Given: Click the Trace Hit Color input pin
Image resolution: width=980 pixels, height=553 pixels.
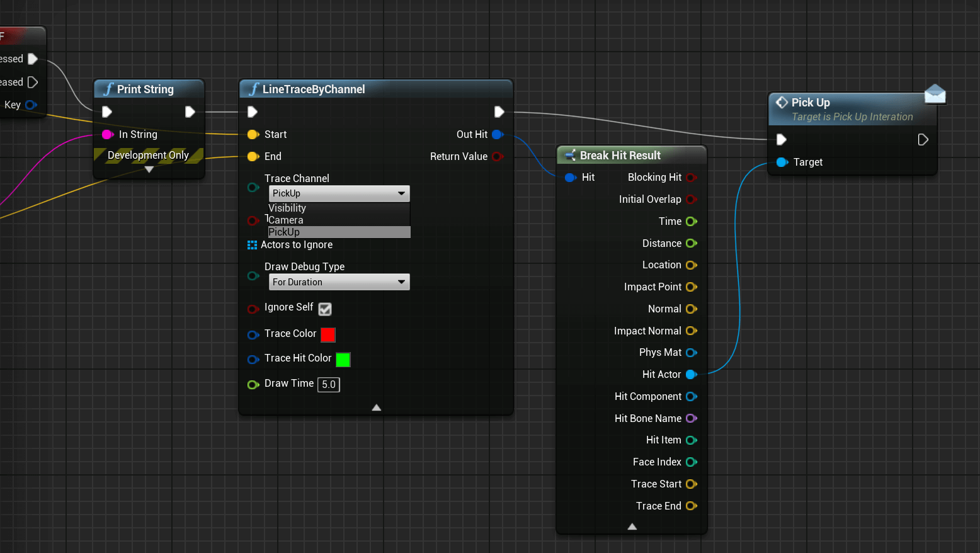Looking at the screenshot, I should [253, 360].
